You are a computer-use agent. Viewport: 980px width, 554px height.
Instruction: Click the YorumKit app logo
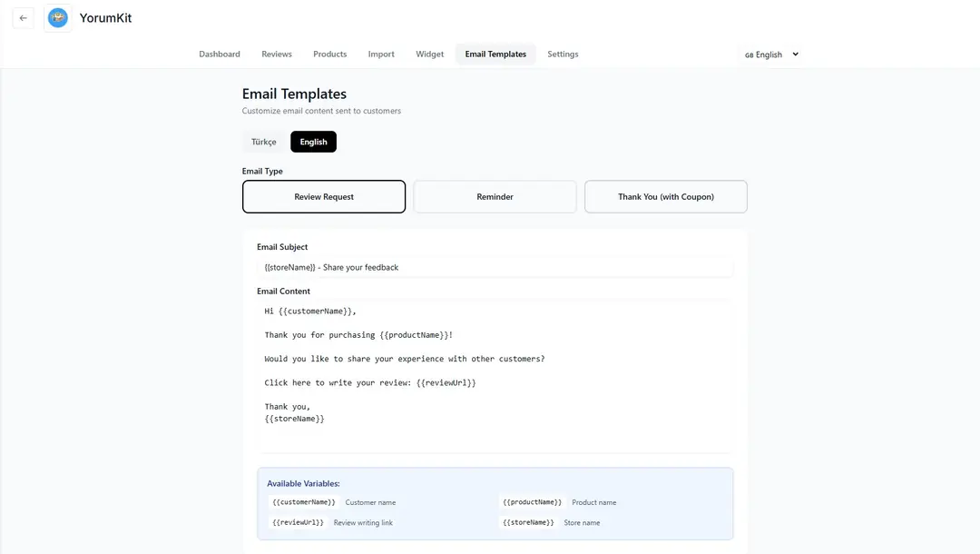click(58, 18)
